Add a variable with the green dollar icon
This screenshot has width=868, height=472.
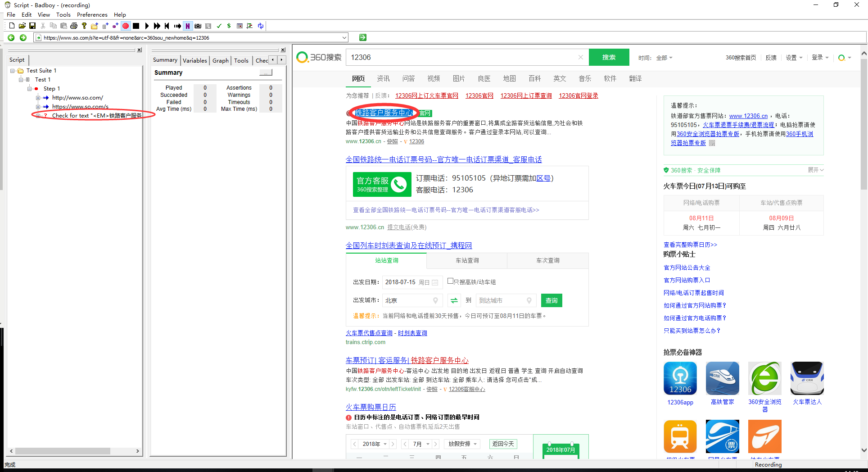point(229,26)
